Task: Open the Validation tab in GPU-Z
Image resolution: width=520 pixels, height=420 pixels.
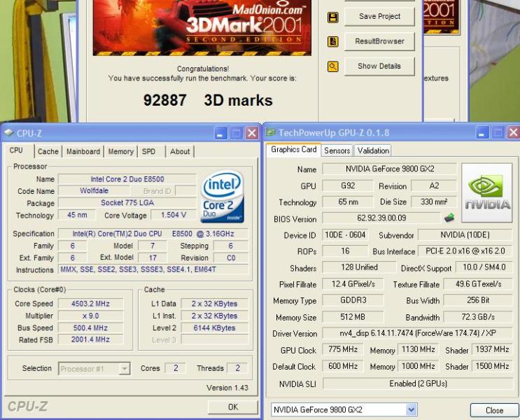Action: tap(373, 150)
